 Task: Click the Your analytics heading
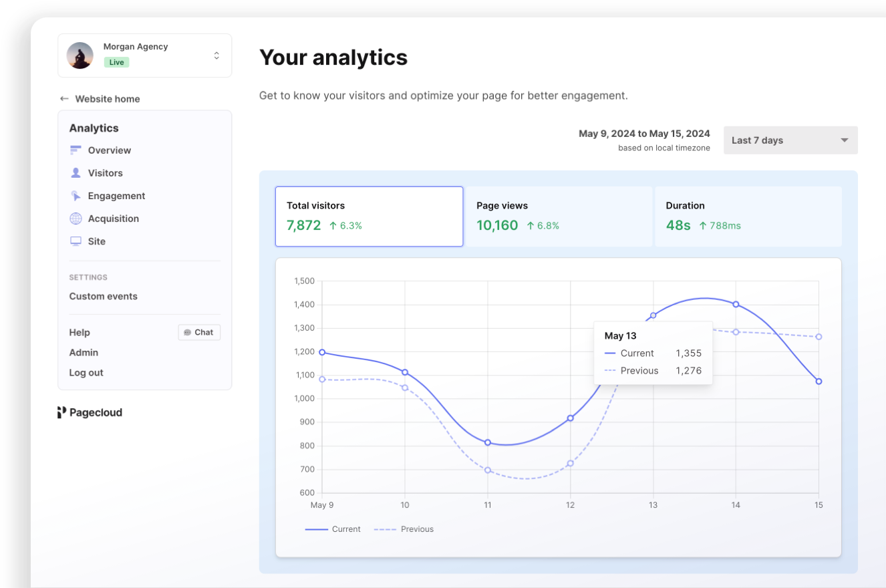pos(333,57)
